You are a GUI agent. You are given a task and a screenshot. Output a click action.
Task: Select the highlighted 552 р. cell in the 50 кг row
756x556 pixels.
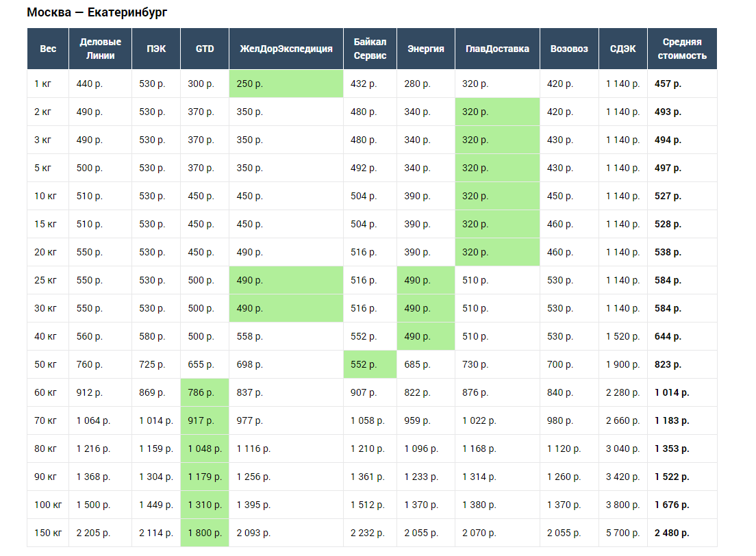point(370,364)
